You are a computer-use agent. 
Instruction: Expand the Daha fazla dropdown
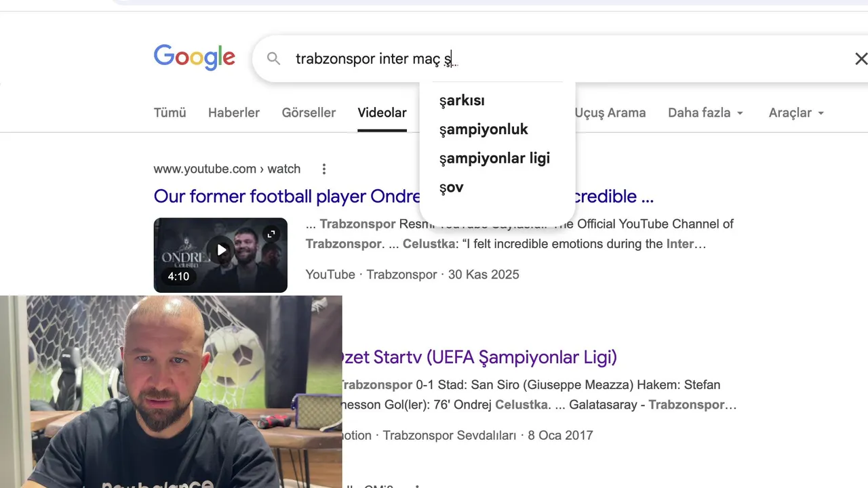click(706, 113)
